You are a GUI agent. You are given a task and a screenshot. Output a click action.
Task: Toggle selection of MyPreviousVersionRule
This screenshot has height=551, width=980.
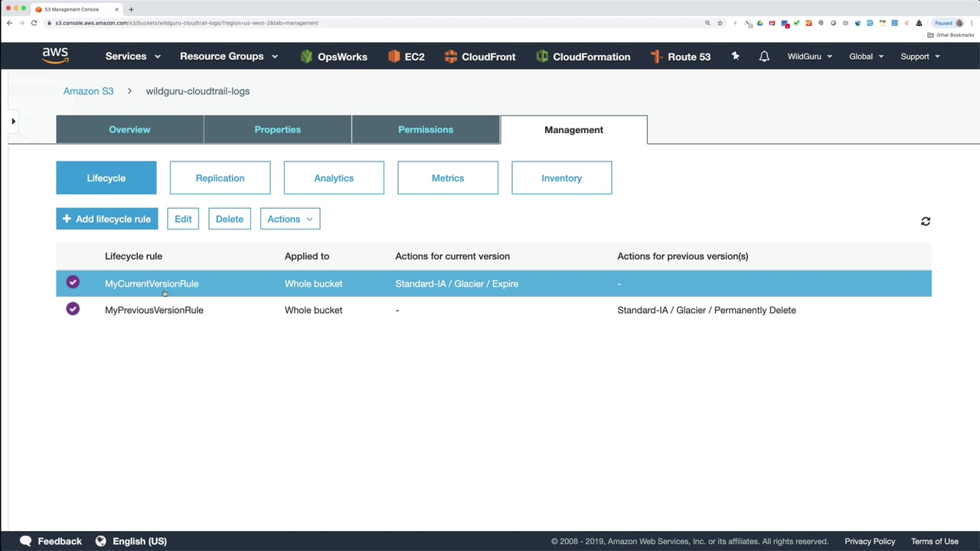(73, 309)
